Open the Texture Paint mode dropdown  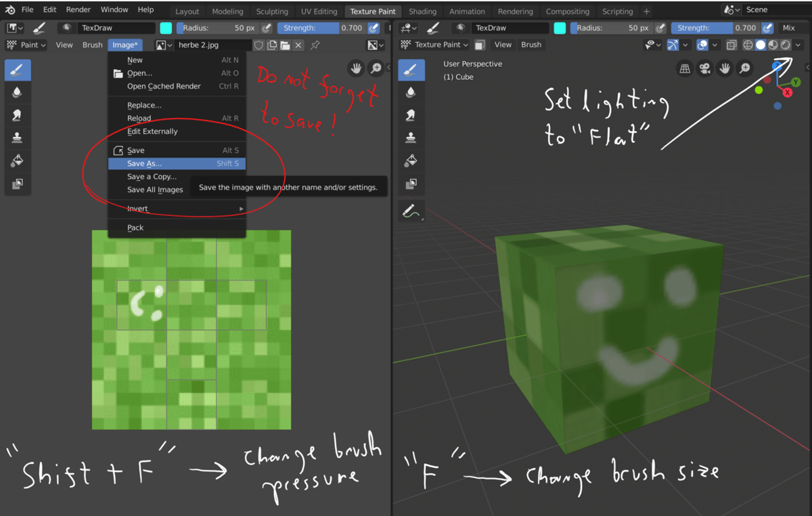tap(434, 45)
